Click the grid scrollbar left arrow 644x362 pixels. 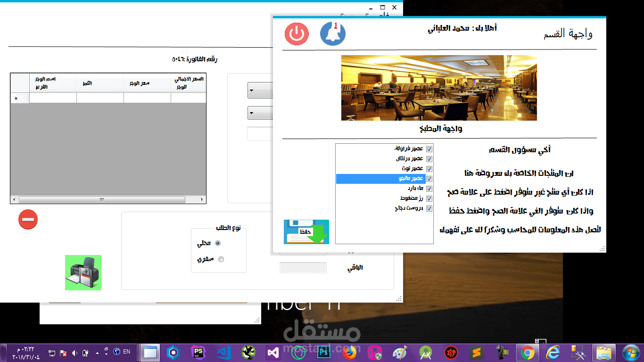pyautogui.click(x=14, y=199)
